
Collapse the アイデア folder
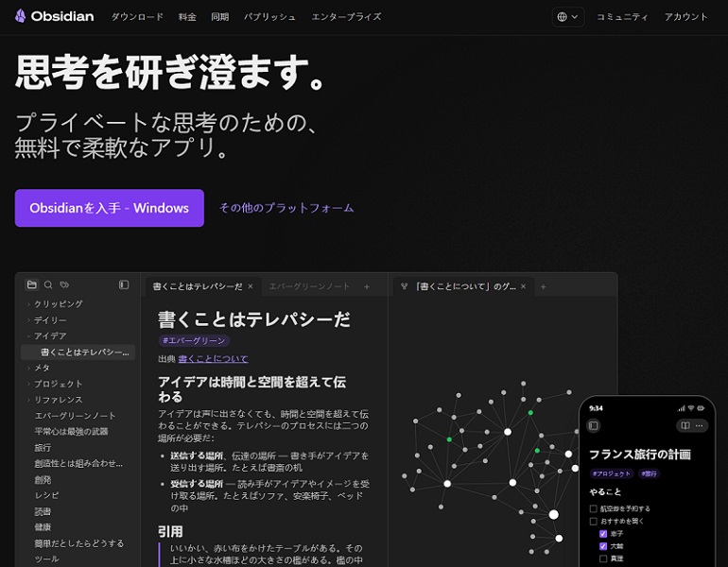(x=29, y=336)
